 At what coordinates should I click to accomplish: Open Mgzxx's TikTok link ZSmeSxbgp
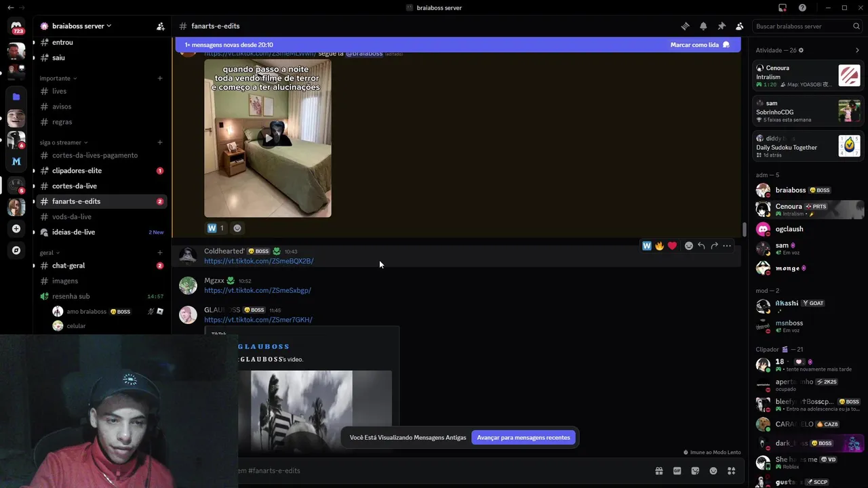[258, 290]
